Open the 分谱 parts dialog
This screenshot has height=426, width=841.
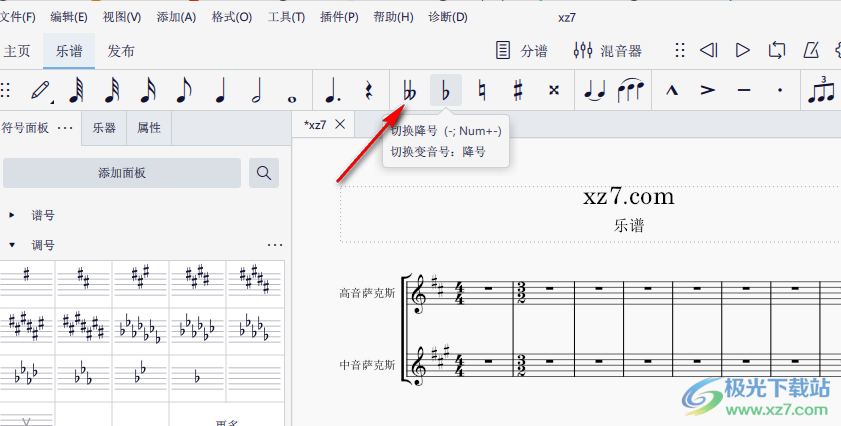coord(521,51)
